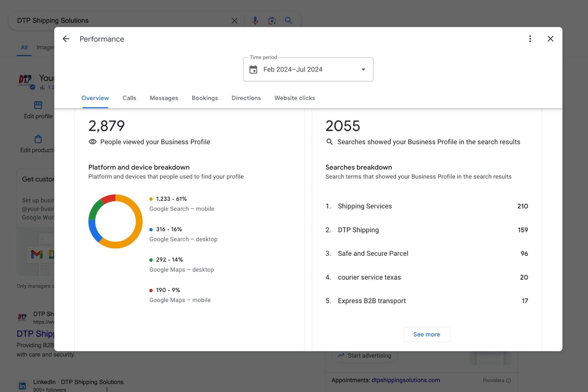588x392 pixels.
Task: Open the Messages tab
Action: pyautogui.click(x=164, y=98)
